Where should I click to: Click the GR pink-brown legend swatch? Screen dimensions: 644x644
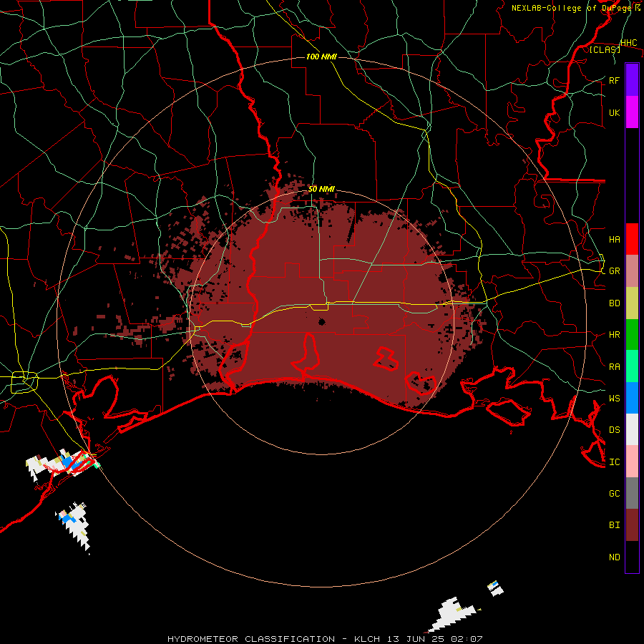632,271
